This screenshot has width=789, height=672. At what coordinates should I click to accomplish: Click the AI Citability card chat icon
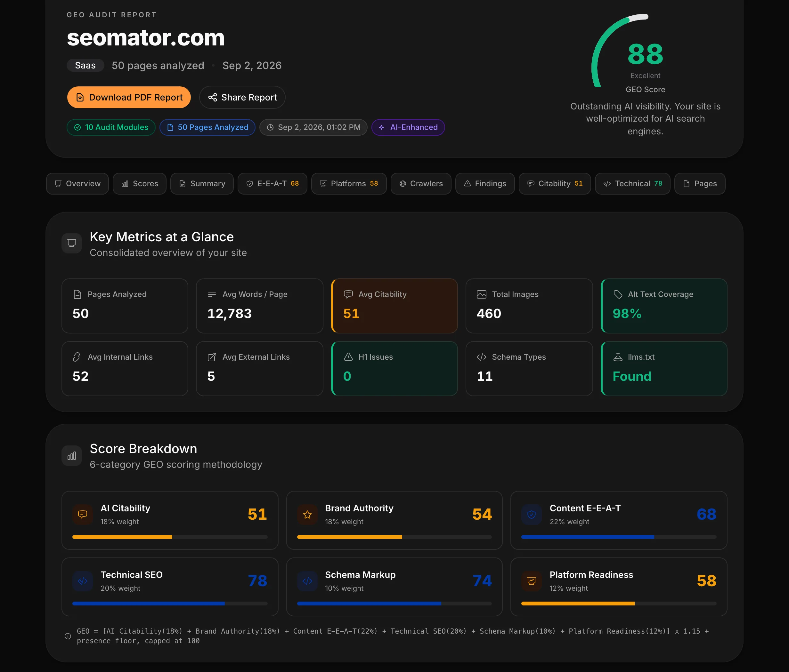[83, 515]
